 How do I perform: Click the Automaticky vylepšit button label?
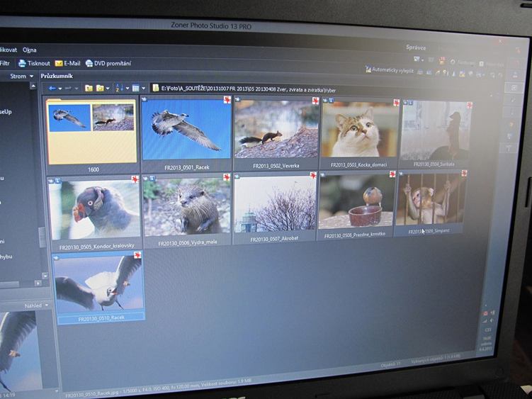(x=392, y=70)
